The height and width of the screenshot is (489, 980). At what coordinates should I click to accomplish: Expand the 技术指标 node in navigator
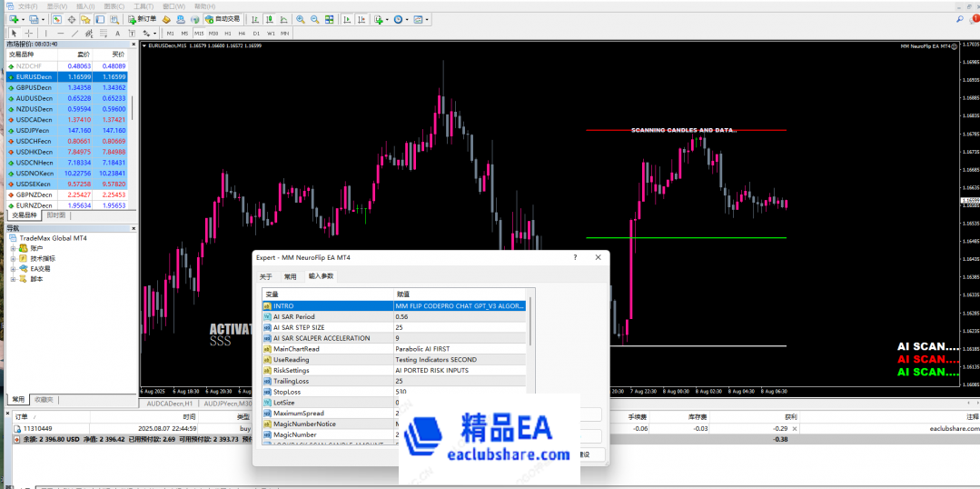(13, 258)
